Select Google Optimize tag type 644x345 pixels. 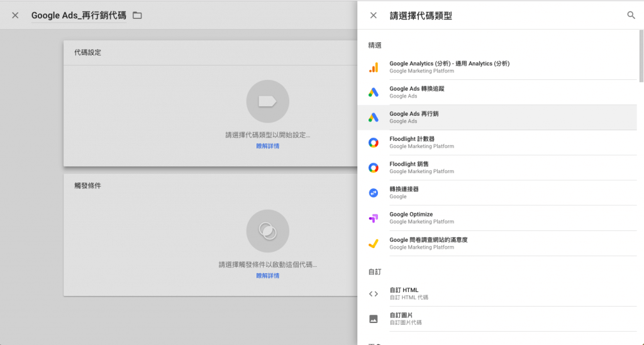497,218
